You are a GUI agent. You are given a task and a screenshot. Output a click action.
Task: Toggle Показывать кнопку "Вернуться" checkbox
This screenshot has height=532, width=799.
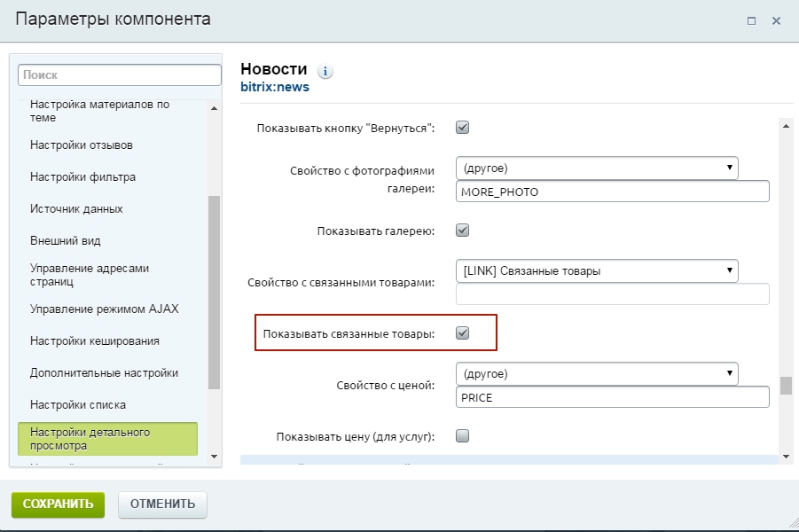point(462,128)
